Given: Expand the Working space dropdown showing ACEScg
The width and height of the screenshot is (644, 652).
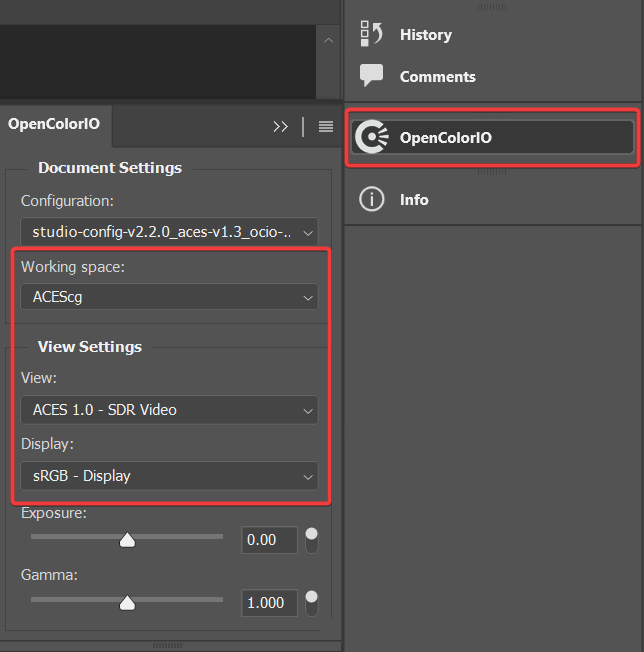Looking at the screenshot, I should click(x=169, y=297).
